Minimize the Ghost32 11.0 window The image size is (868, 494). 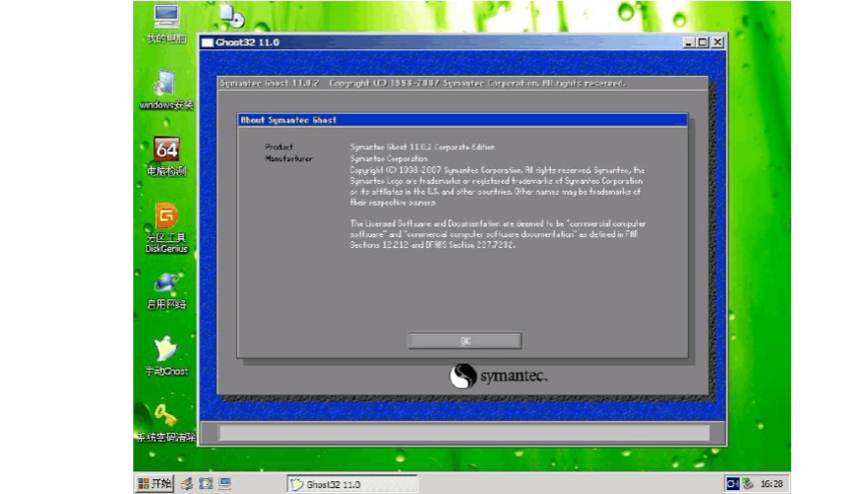coord(688,42)
